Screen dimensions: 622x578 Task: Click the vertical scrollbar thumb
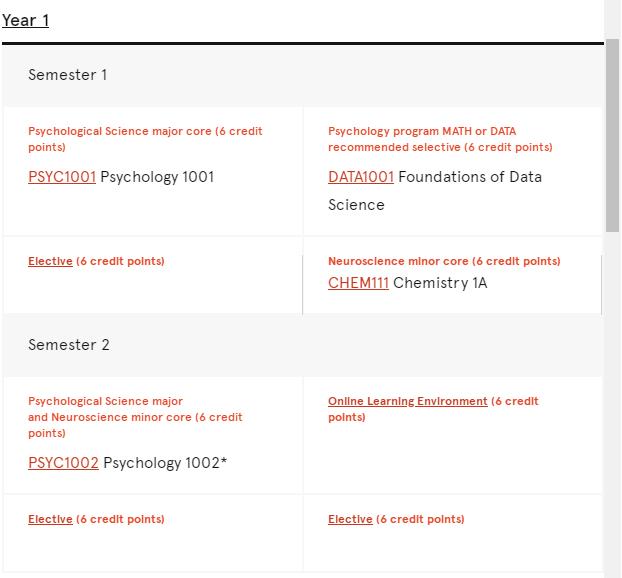point(613,135)
